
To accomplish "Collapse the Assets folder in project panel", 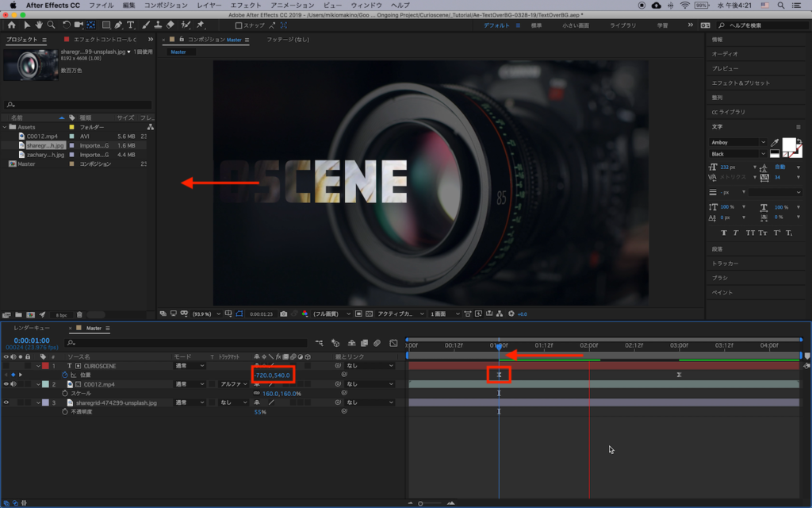I will click(6, 127).
